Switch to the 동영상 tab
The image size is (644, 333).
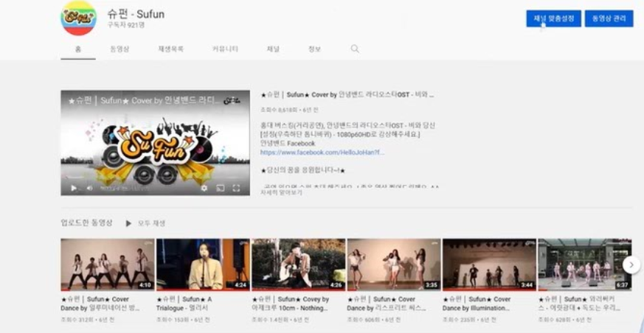(120, 49)
